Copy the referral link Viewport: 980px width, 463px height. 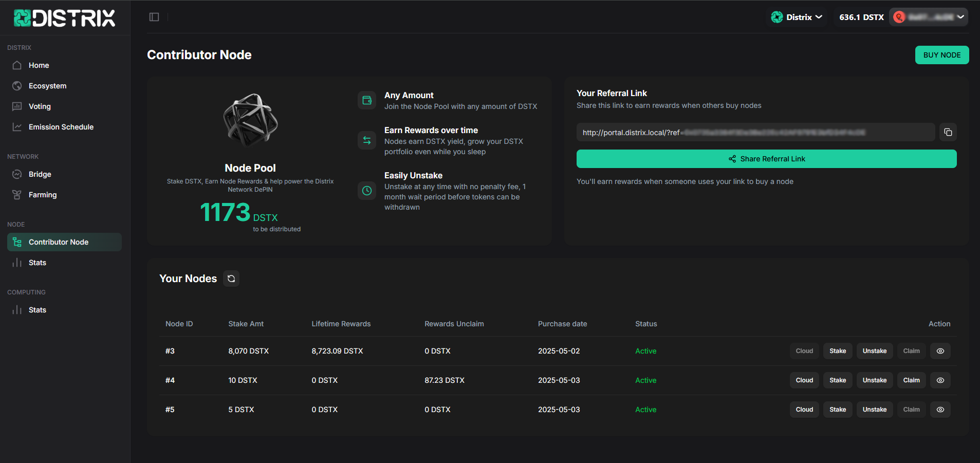[x=948, y=132]
